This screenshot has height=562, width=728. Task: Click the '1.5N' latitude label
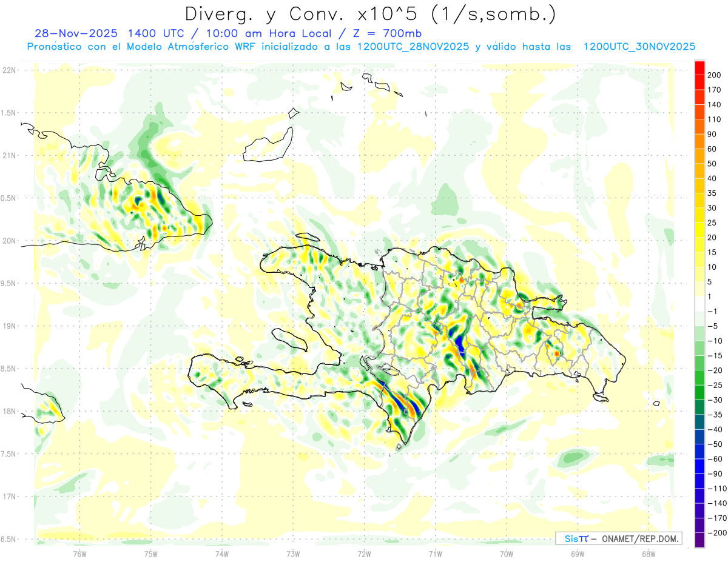click(x=8, y=113)
